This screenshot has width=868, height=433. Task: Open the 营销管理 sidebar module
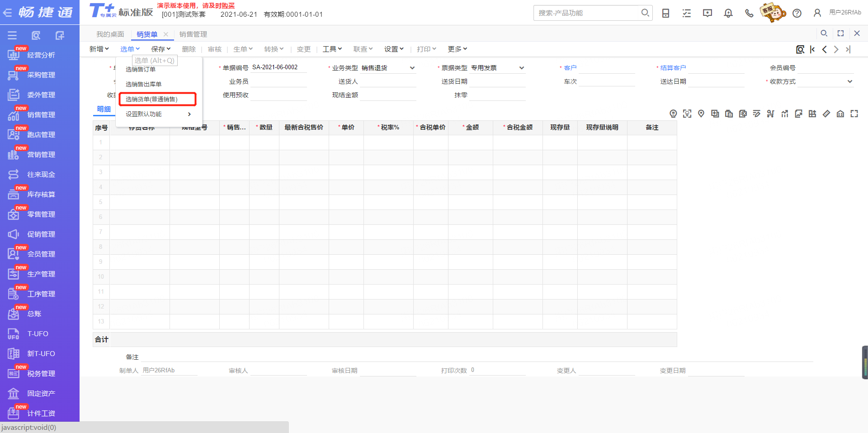[40, 155]
